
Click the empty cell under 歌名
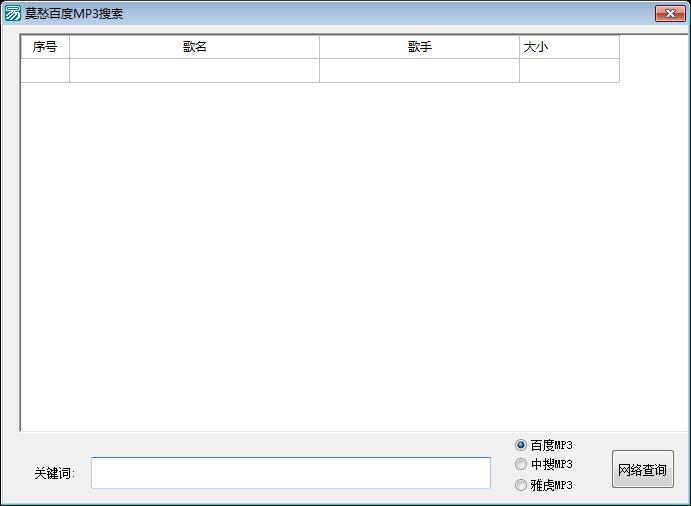click(194, 71)
